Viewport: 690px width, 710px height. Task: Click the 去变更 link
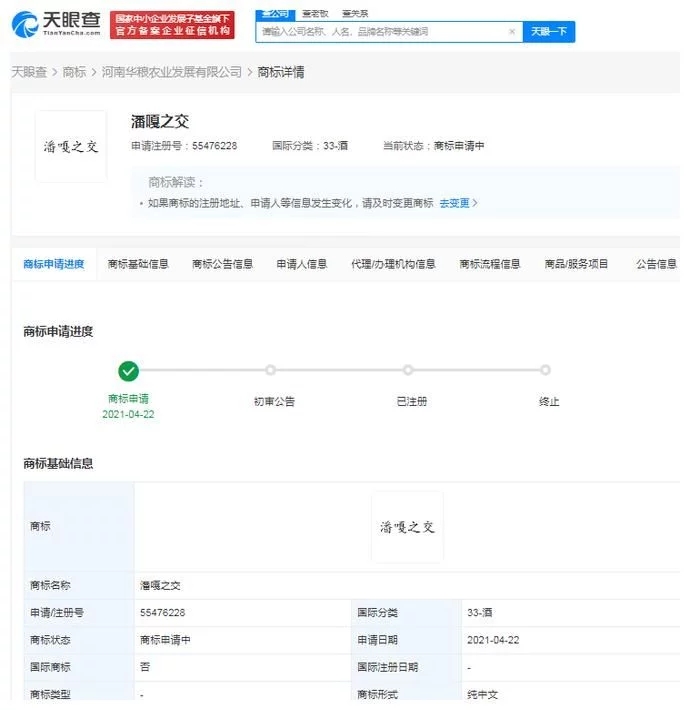(458, 203)
